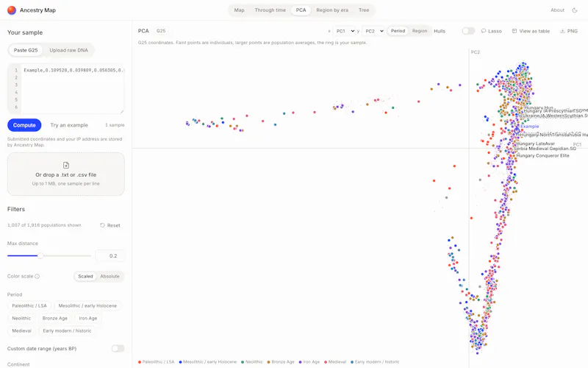Select the Scaled color scale option

[x=85, y=277]
